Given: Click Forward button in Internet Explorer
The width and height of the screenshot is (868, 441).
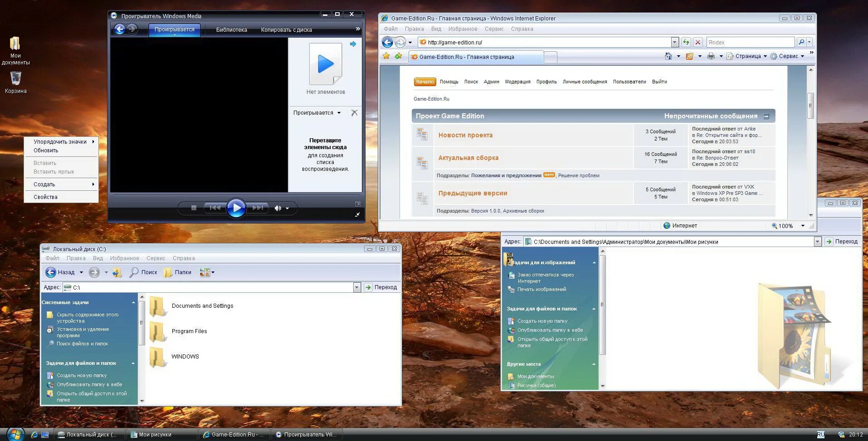Looking at the screenshot, I should click(x=400, y=42).
